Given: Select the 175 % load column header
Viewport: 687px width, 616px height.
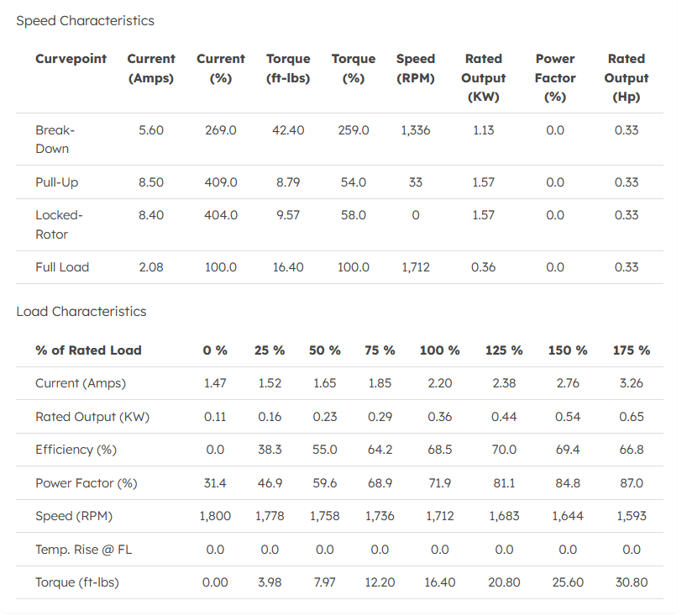Looking at the screenshot, I should pos(632,350).
